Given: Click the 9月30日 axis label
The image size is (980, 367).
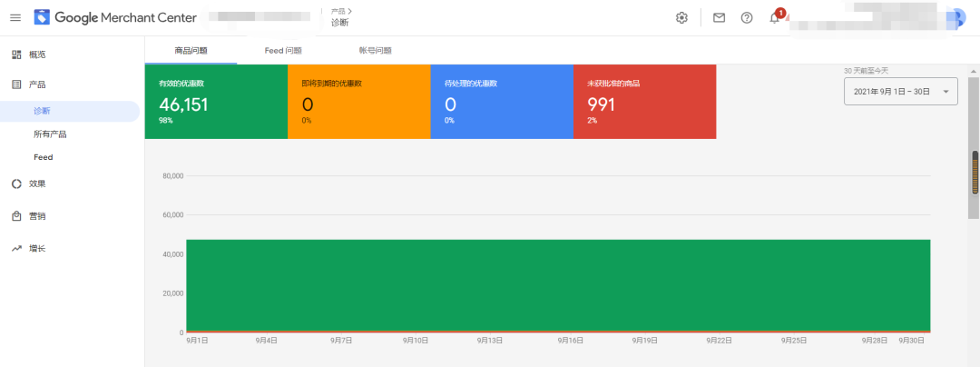Looking at the screenshot, I should pos(911,341).
